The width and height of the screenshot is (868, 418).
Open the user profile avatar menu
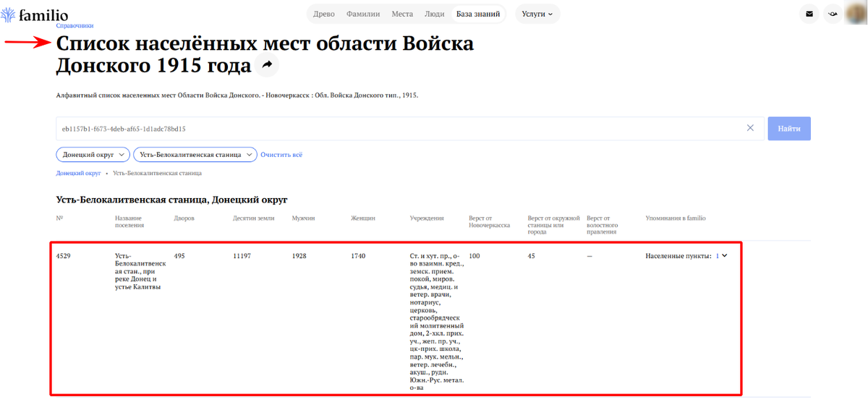pyautogui.click(x=856, y=14)
